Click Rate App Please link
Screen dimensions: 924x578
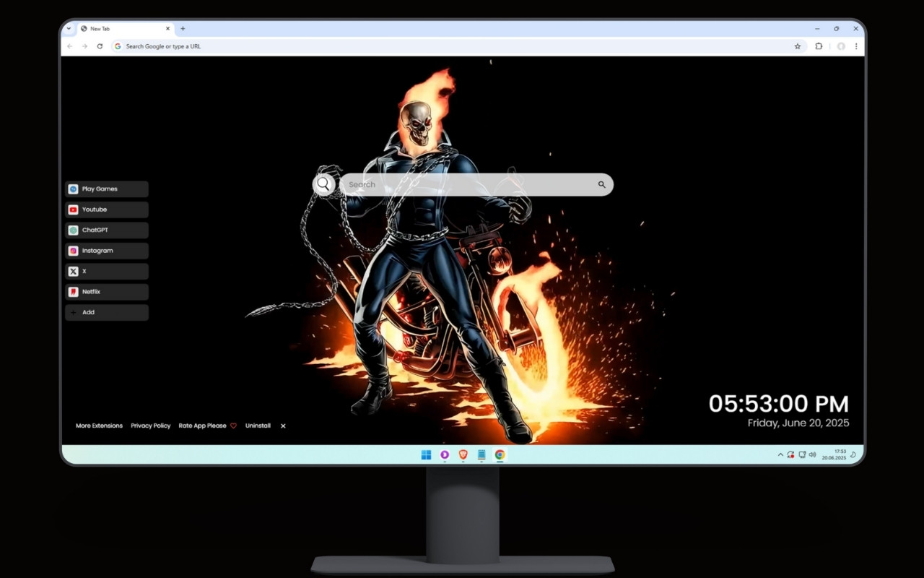208,426
